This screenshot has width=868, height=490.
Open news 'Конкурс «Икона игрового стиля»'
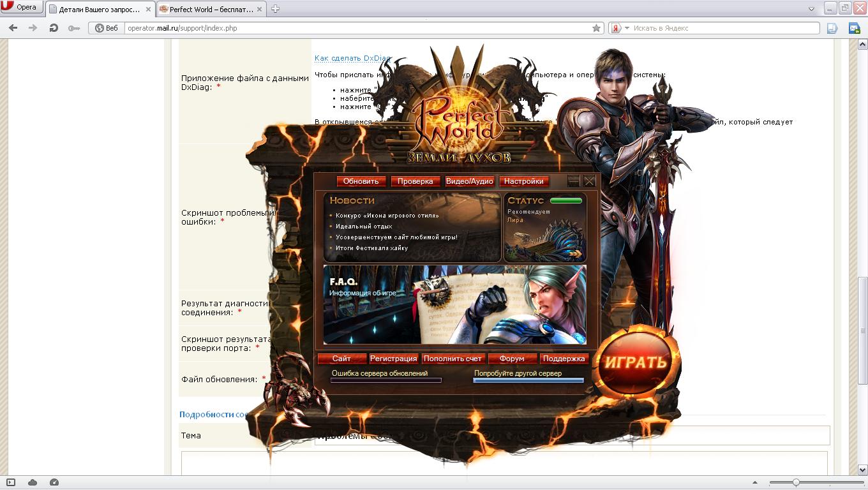[387, 216]
